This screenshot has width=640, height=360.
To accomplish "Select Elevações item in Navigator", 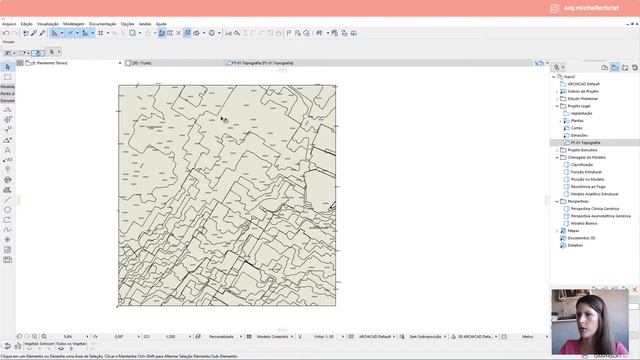I will click(x=579, y=136).
